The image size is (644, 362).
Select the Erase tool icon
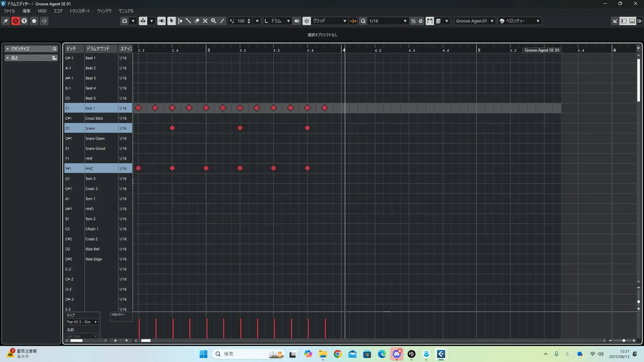[197, 21]
